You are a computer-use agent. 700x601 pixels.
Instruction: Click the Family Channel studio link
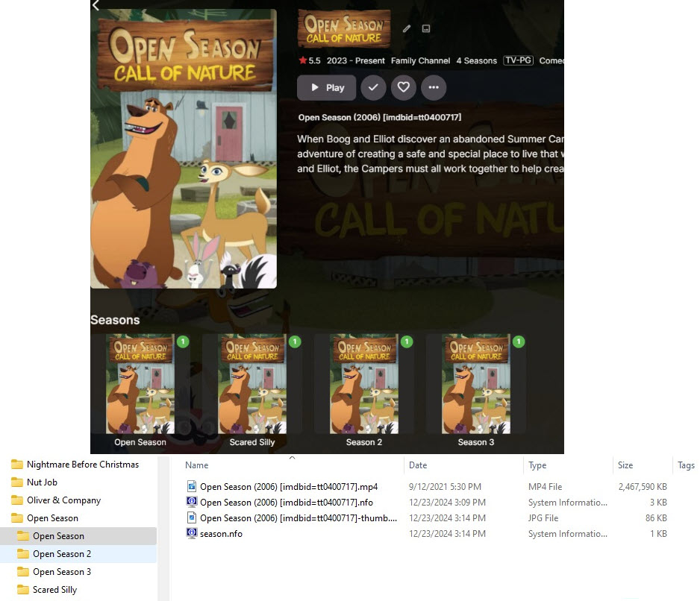point(421,60)
